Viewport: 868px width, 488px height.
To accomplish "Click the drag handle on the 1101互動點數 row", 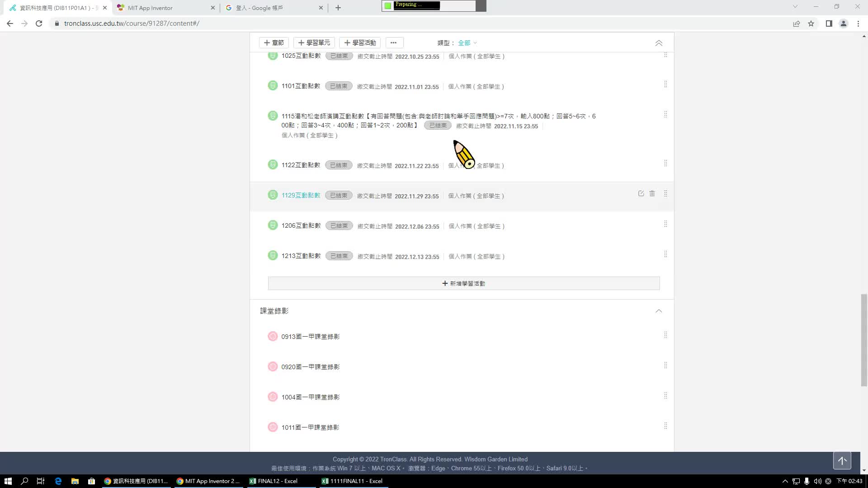I will (665, 84).
